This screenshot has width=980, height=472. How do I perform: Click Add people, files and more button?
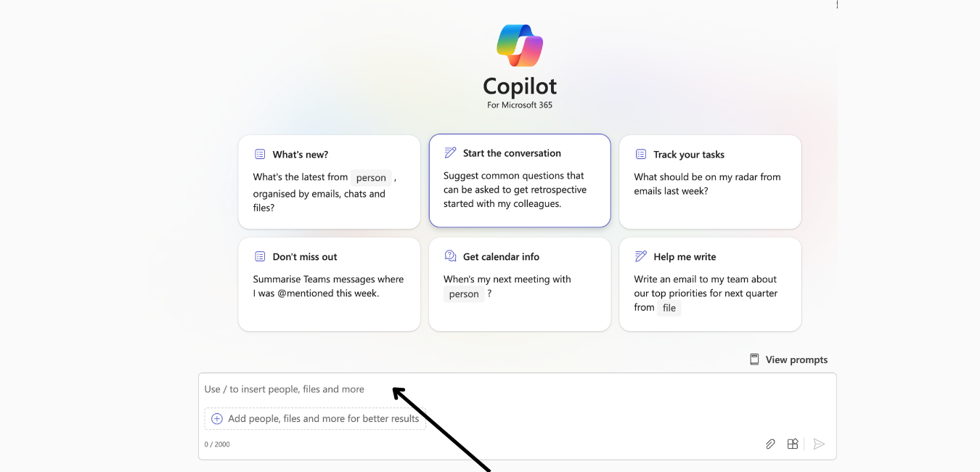tap(323, 419)
